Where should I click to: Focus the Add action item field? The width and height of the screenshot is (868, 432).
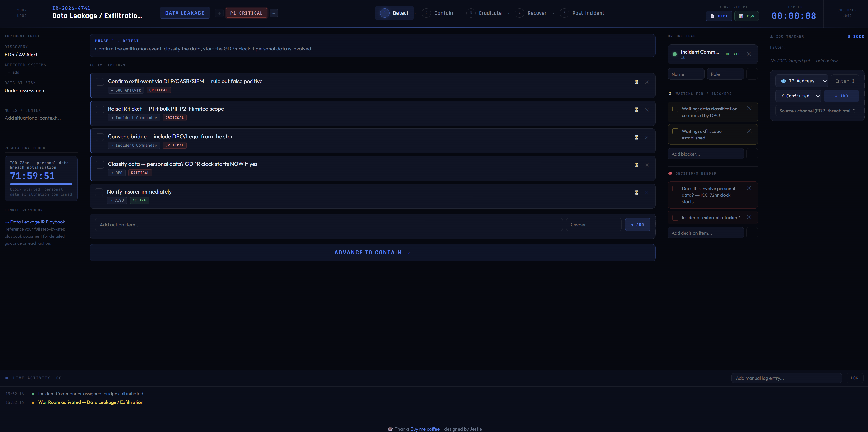(329, 225)
